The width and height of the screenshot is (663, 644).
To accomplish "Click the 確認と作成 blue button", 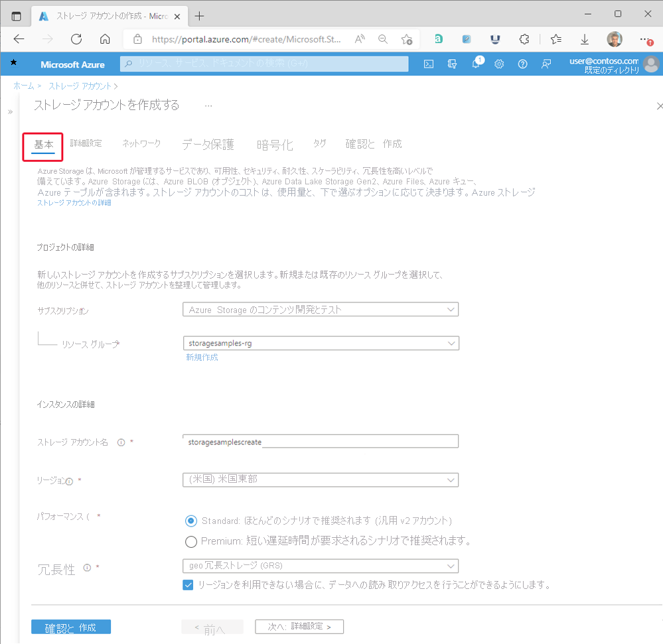I will (71, 627).
